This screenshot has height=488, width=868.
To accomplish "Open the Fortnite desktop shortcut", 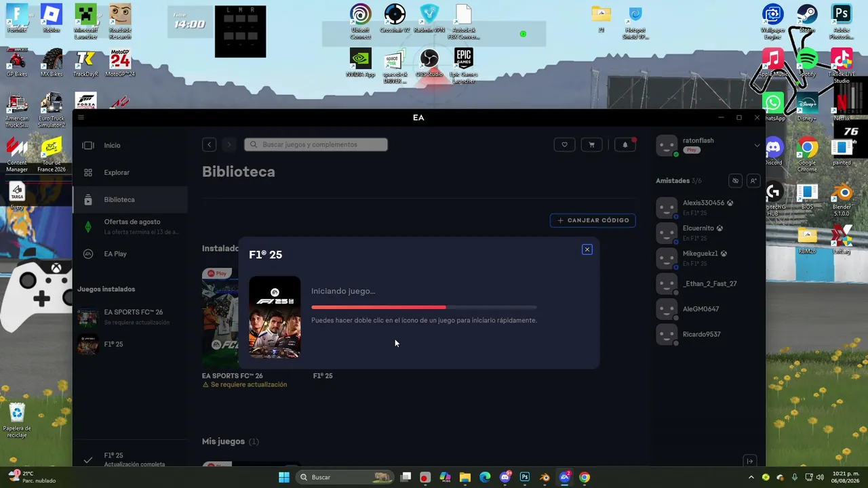I will click(x=17, y=18).
